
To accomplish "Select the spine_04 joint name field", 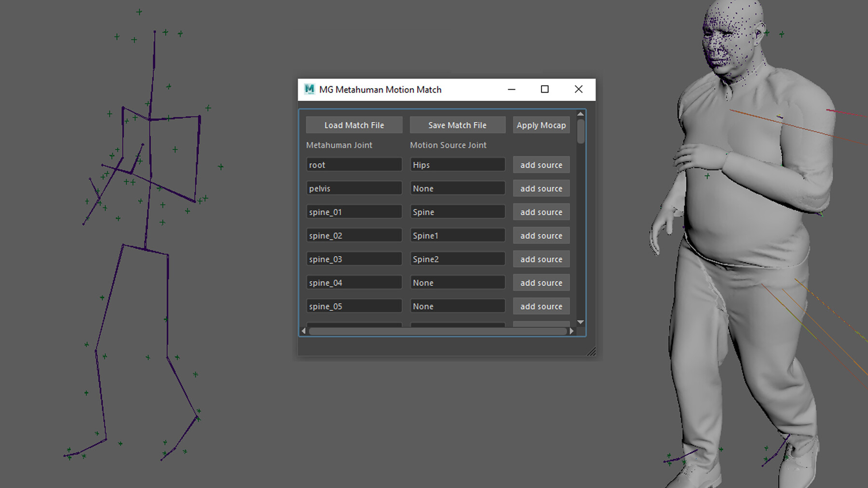I will pyautogui.click(x=354, y=282).
